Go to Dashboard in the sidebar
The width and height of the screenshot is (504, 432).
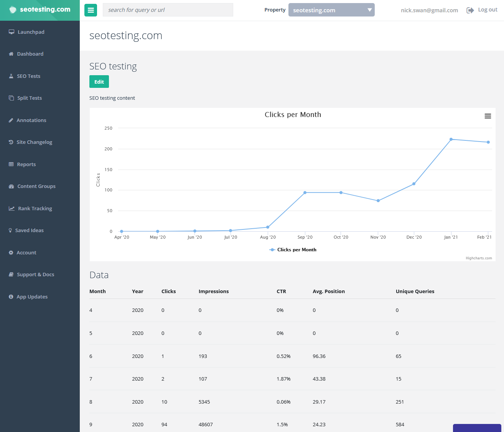pyautogui.click(x=30, y=54)
